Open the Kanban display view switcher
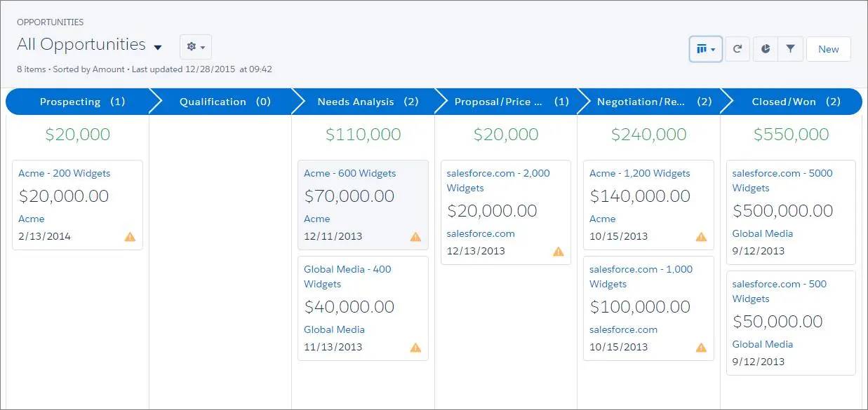 coord(706,49)
